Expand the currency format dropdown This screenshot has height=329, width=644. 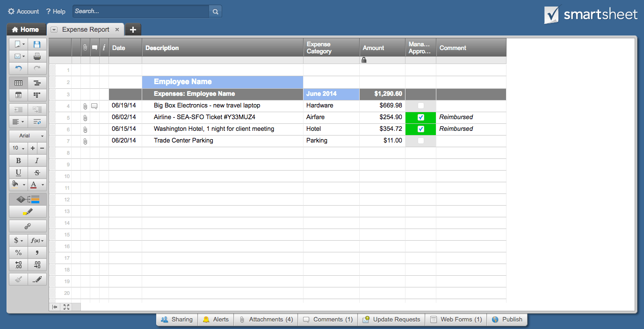coord(18,241)
